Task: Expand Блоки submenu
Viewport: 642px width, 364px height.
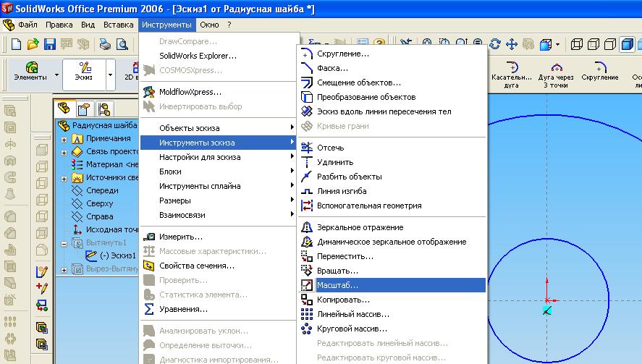Action: pos(218,172)
